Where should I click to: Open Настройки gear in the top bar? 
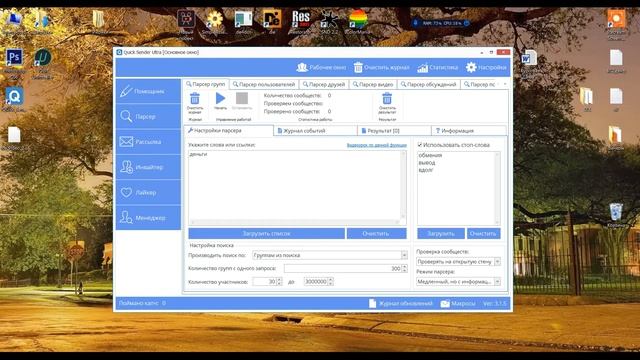coord(486,67)
